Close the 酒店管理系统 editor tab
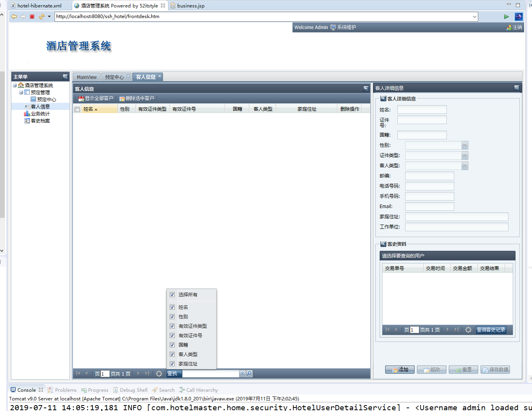Viewport: 532px width, 411px height. pos(163,5)
